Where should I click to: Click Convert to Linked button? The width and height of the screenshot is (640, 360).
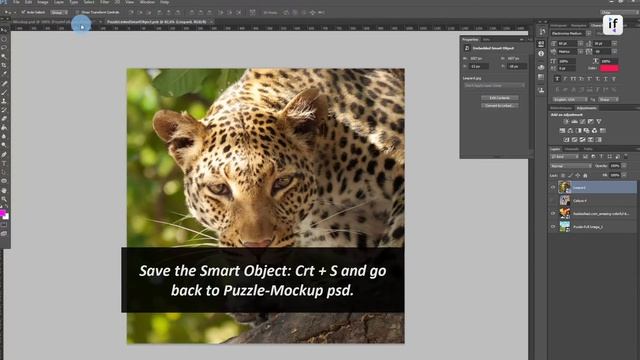[x=500, y=106]
